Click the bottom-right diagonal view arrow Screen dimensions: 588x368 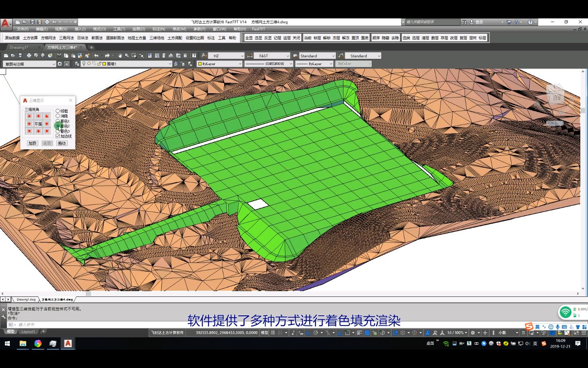tap(47, 131)
